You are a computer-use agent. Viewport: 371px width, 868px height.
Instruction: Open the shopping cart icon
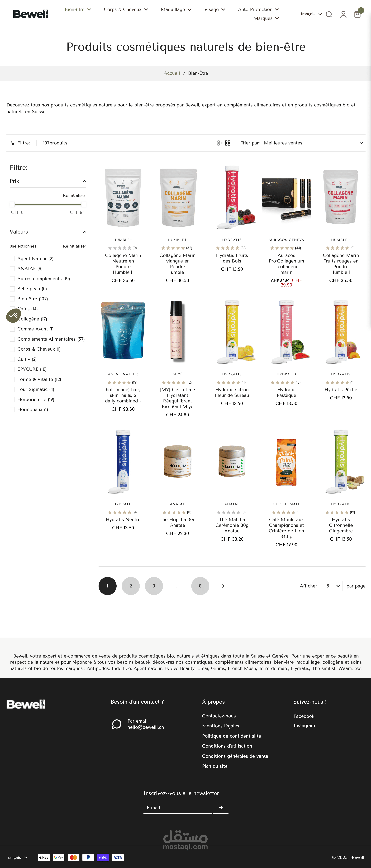click(357, 14)
